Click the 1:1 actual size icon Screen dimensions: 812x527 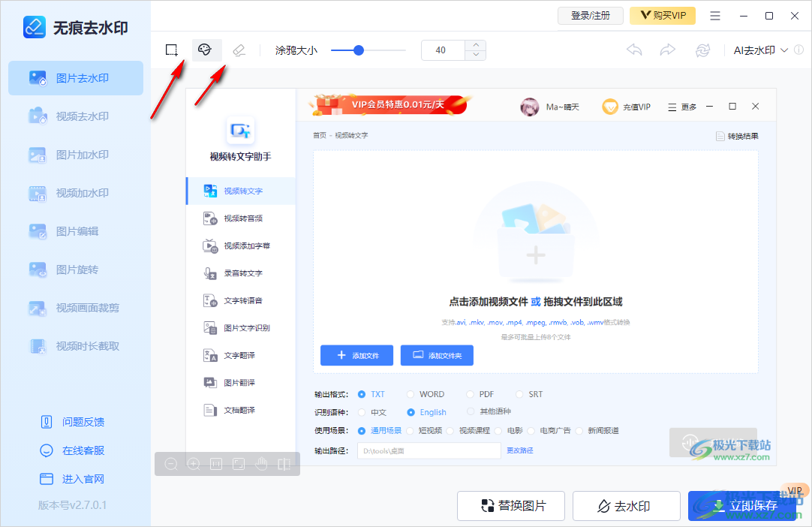point(216,464)
